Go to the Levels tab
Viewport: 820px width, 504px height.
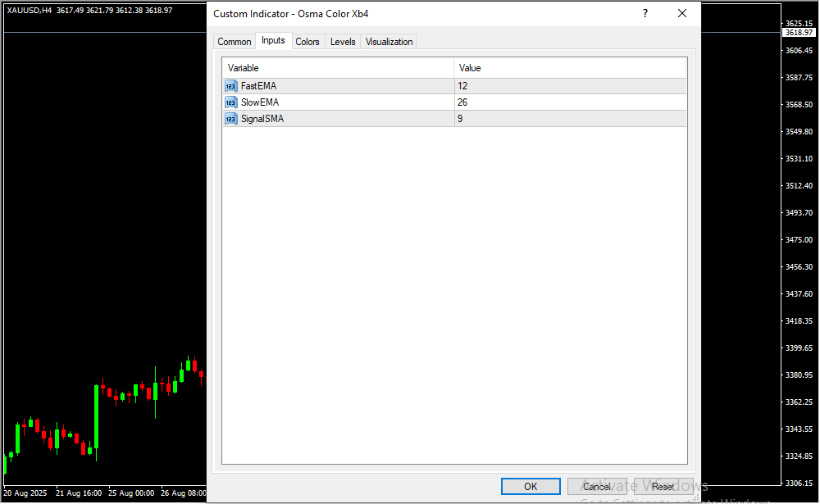point(343,42)
